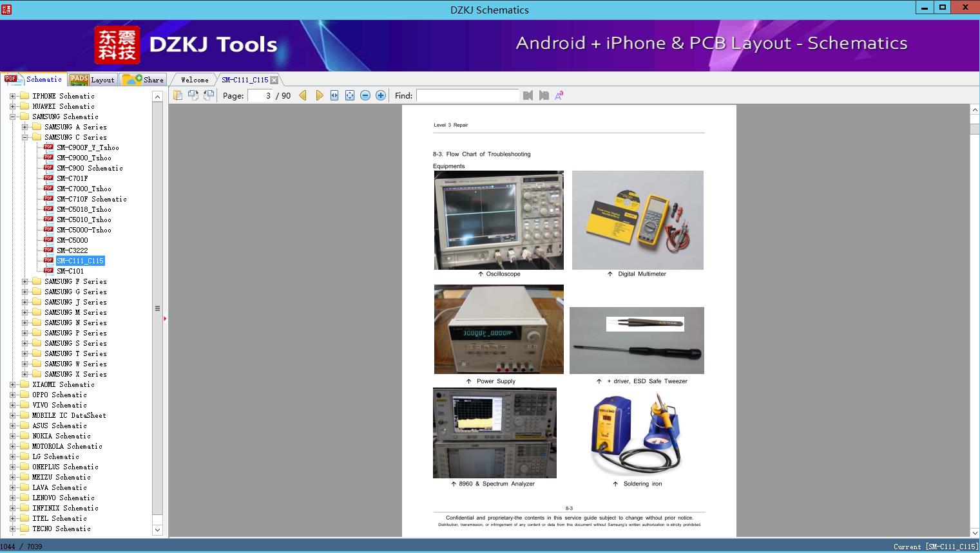Toggle match case search icon
980x553 pixels.
tap(559, 95)
